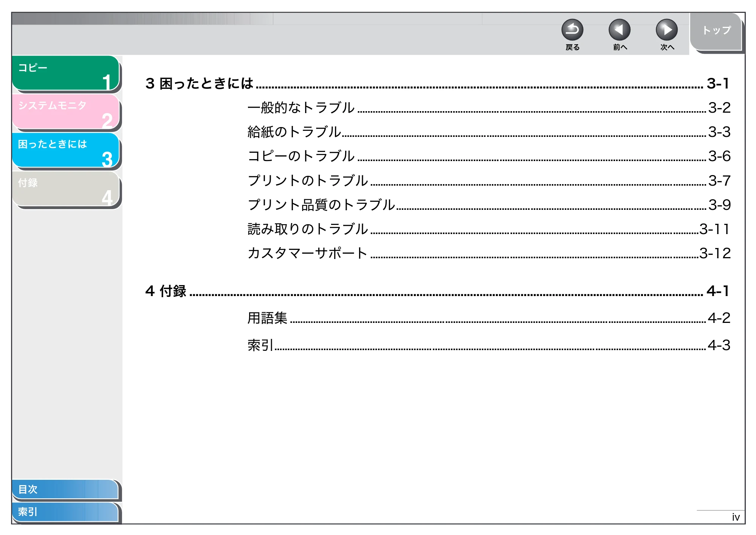Select the 困ったときには chapter 3 tab
The height and width of the screenshot is (535, 756).
click(x=66, y=150)
